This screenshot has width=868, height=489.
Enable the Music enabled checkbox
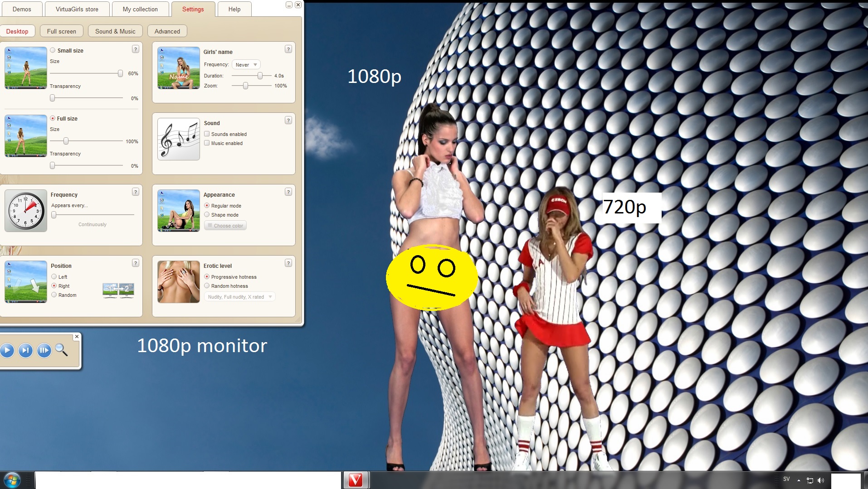[207, 143]
